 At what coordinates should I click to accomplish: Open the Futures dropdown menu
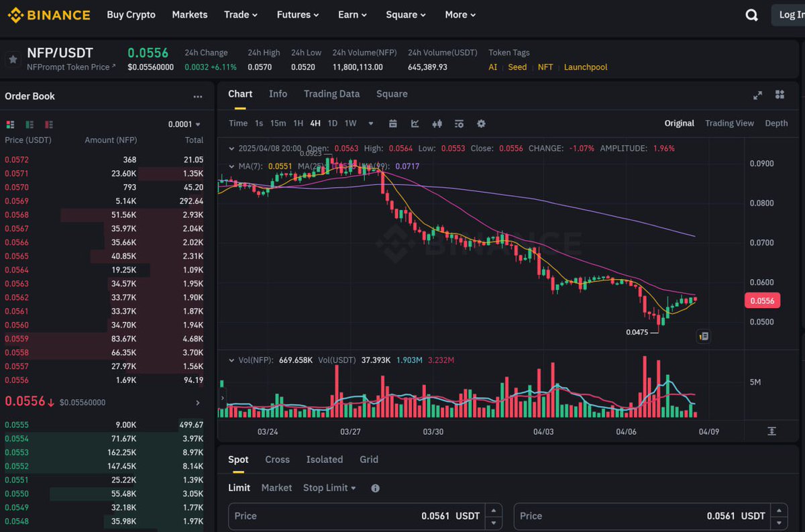click(299, 15)
